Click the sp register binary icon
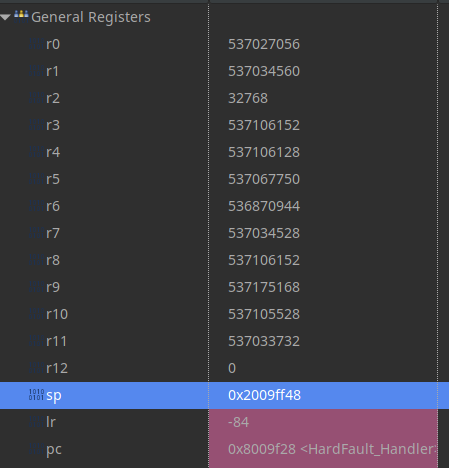 (x=36, y=395)
